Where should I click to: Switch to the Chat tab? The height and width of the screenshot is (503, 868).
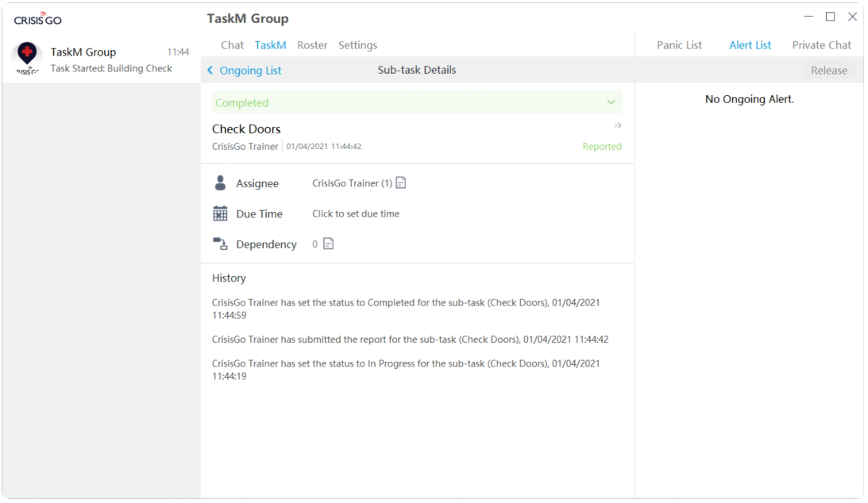pos(232,45)
